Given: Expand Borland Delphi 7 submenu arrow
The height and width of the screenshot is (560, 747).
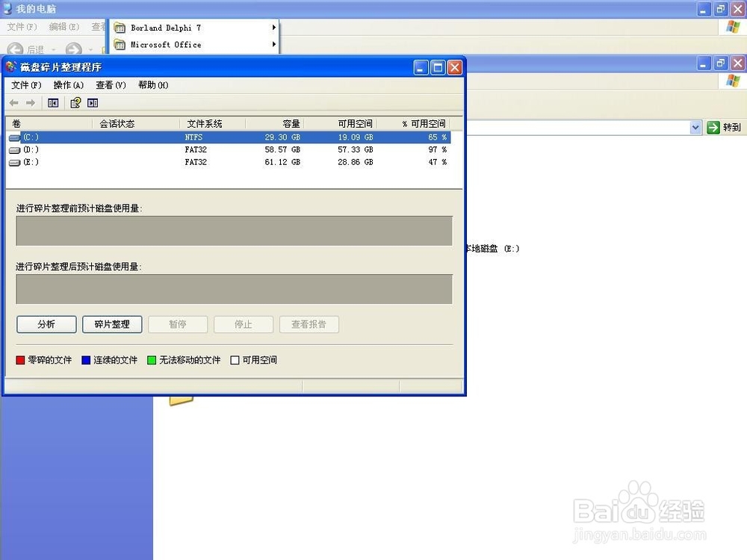Looking at the screenshot, I should tap(274, 28).
